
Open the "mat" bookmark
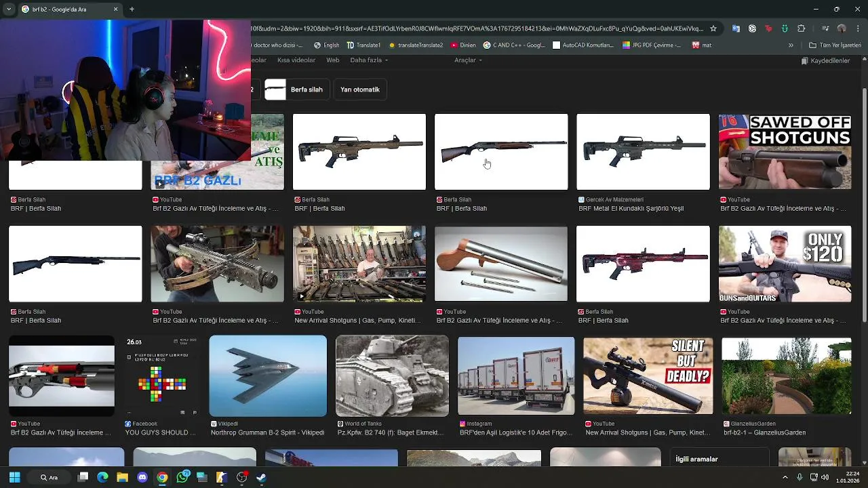[702, 45]
